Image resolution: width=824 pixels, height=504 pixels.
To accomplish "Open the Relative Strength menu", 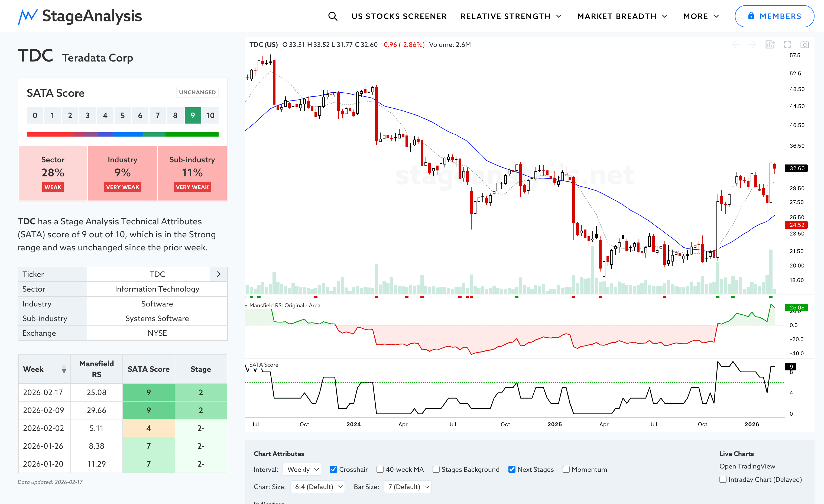I will click(x=511, y=16).
